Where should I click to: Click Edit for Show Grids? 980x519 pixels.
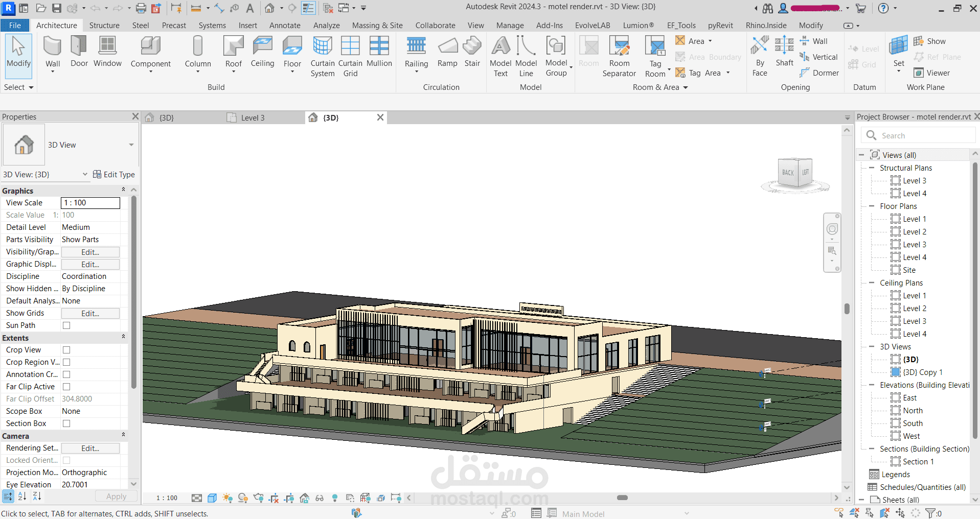click(90, 313)
